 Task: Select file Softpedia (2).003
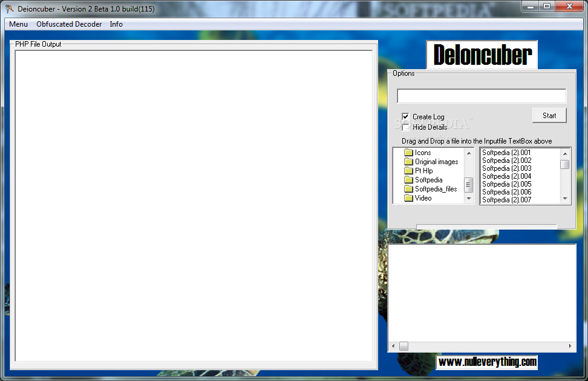(506, 168)
